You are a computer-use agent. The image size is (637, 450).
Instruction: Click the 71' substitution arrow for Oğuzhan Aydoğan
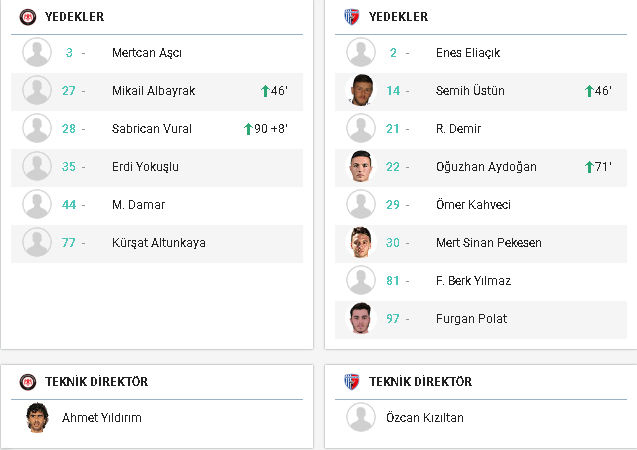pos(589,167)
